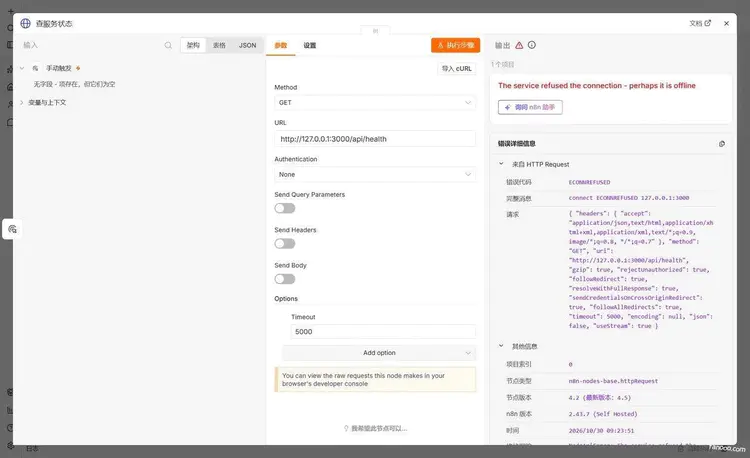
Task: Click the 手动触发 trigger node icon
Action: click(x=35, y=68)
